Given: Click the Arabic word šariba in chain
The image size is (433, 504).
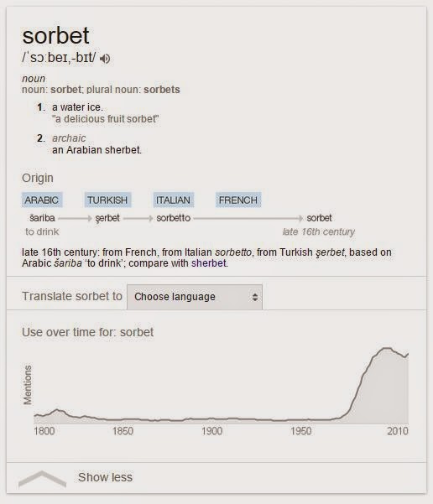Looking at the screenshot, I should coord(42,218).
